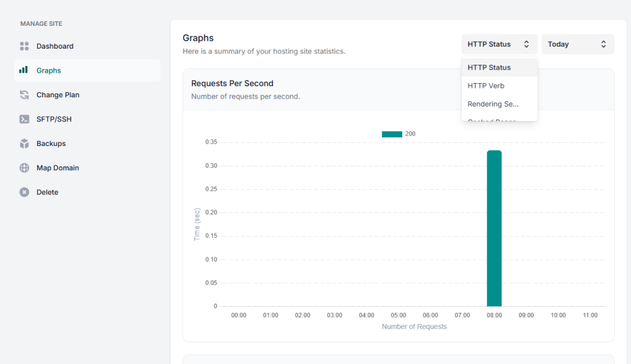This screenshot has width=631, height=364.
Task: Open the Map Domain page
Action: tap(88, 168)
